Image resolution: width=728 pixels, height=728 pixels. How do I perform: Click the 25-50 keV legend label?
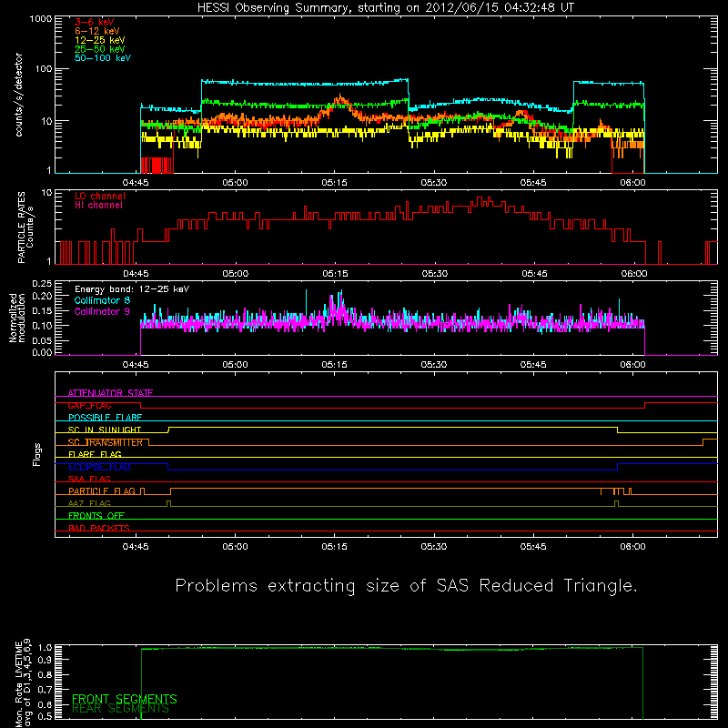[99, 49]
